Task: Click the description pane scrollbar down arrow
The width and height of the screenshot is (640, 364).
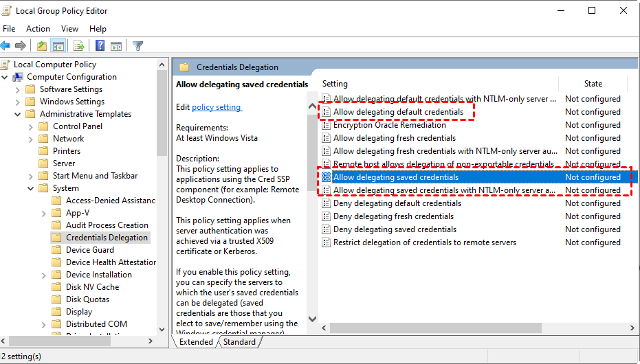Action: [x=313, y=319]
